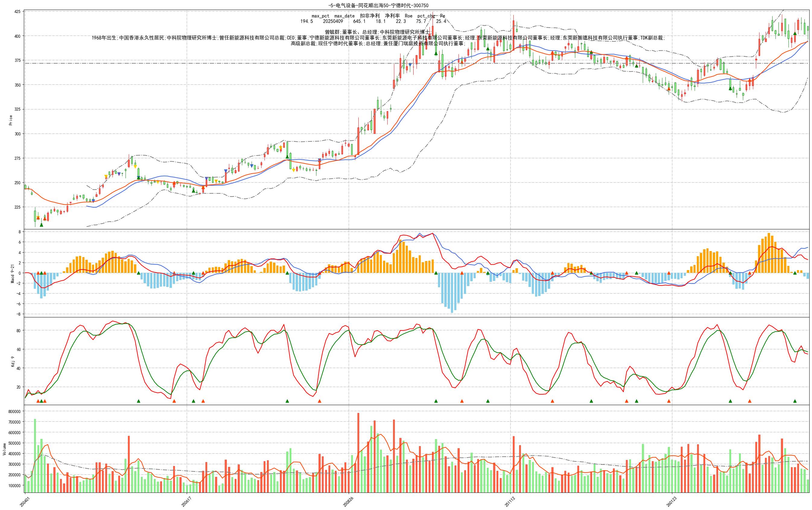Click the Macd 9-21 axis label
This screenshot has height=510, width=812.
point(12,273)
